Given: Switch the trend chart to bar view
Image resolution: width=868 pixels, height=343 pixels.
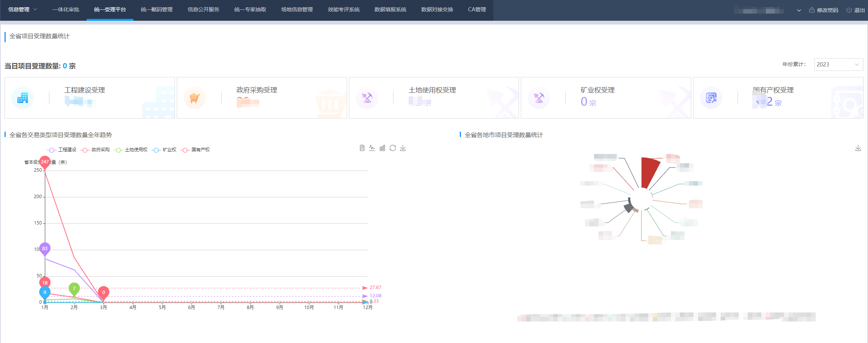Looking at the screenshot, I should pos(382,148).
